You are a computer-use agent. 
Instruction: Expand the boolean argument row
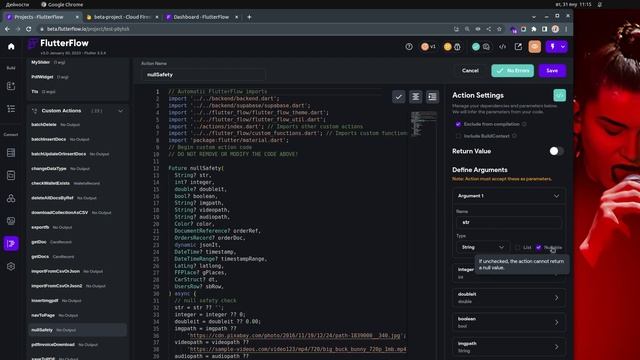(x=509, y=322)
